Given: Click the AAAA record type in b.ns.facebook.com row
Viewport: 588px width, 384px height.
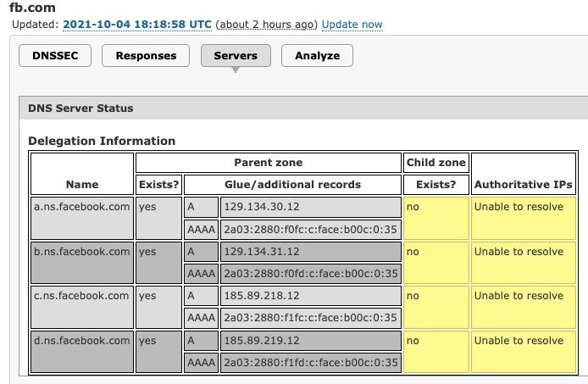Looking at the screenshot, I should (201, 274).
